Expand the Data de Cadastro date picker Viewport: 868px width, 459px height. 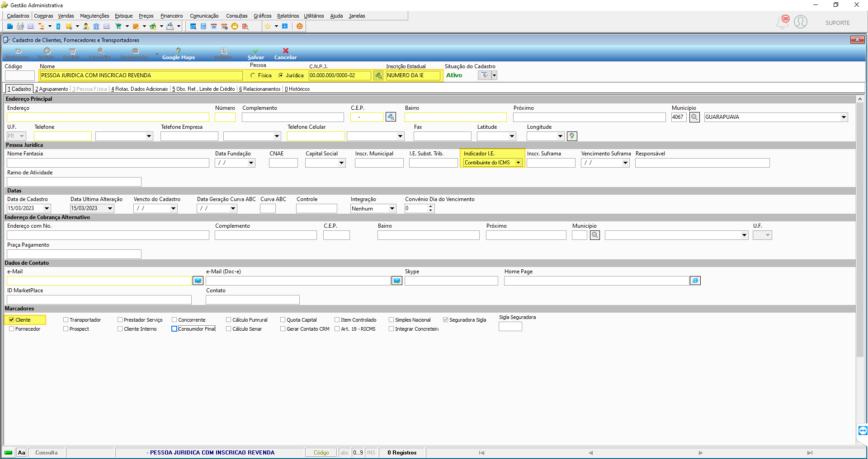pyautogui.click(x=47, y=208)
